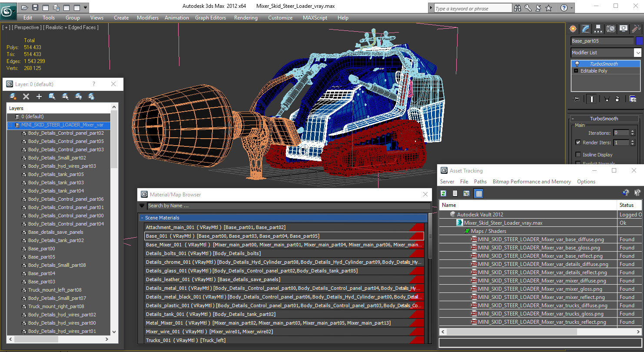Click Refresh icon in Asset Tracking toolbar
The width and height of the screenshot is (644, 352).
[x=444, y=193]
